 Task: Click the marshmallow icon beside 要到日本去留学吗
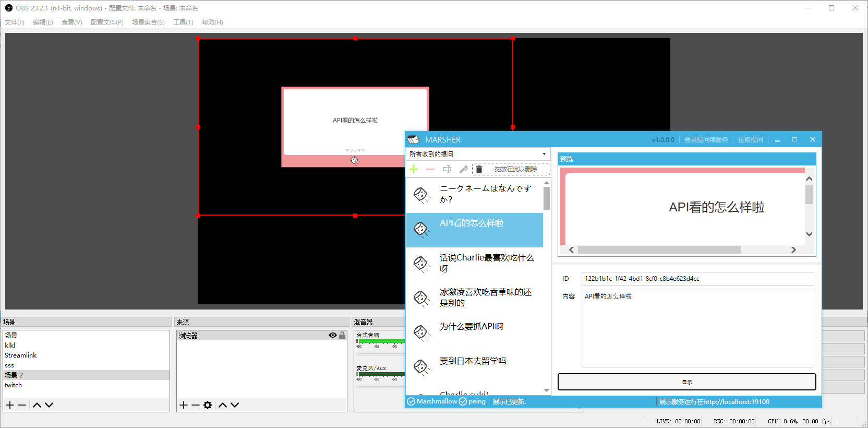point(421,367)
